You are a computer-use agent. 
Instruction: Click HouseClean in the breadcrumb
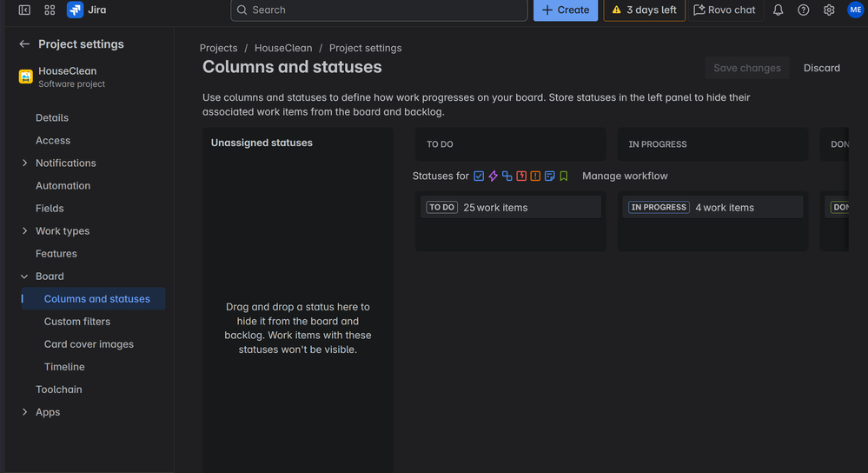[x=283, y=48]
